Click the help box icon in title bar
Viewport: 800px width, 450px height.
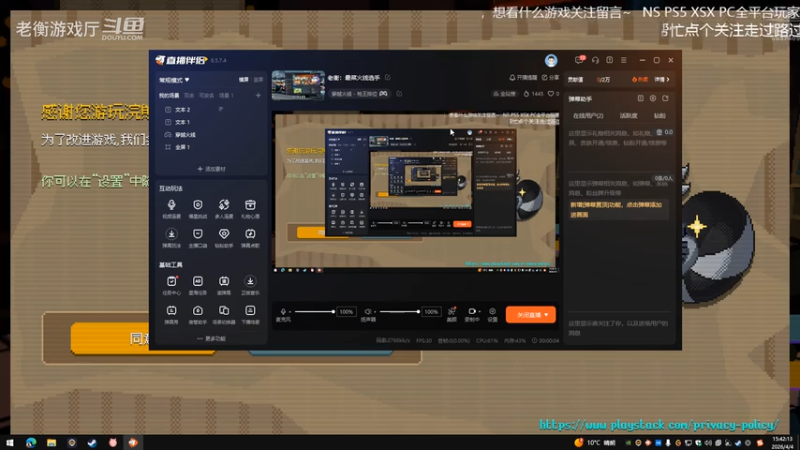pos(609,60)
